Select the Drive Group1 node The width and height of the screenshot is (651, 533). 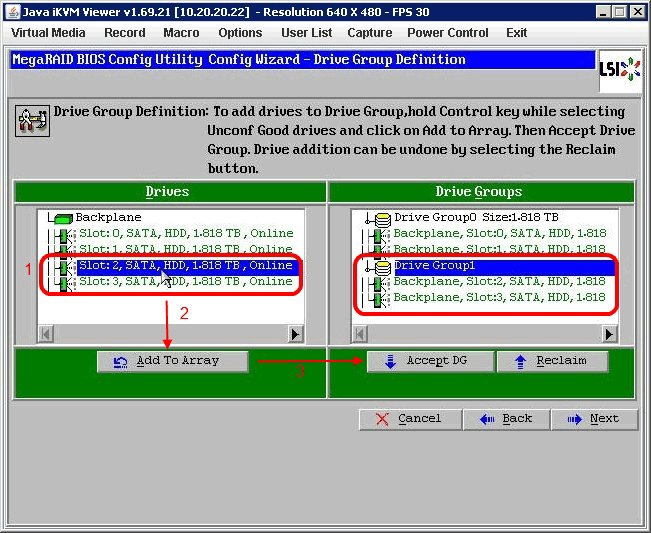[x=504, y=266]
